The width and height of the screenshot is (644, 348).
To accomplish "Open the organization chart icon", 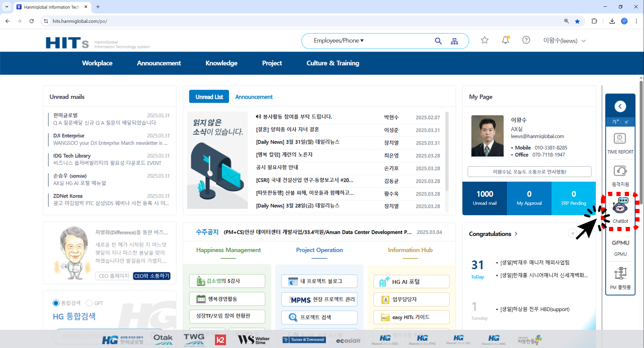I will [x=454, y=41].
